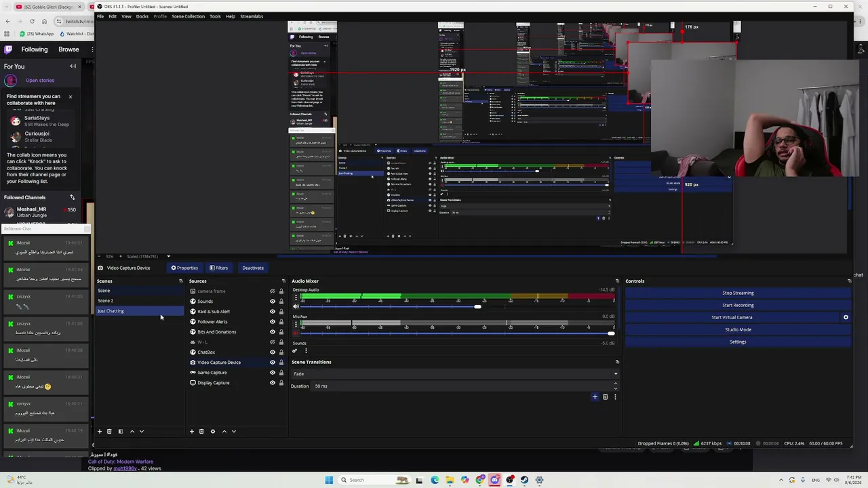Open source properties gear in Sources toolbar

(212, 431)
